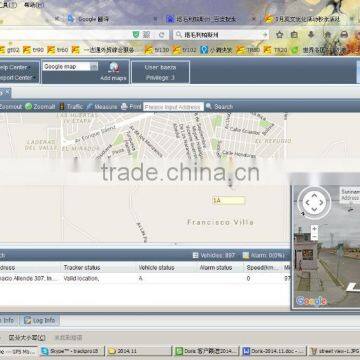Open the tr130 bookmark
The height and width of the screenshot is (360, 360).
tap(157, 50)
